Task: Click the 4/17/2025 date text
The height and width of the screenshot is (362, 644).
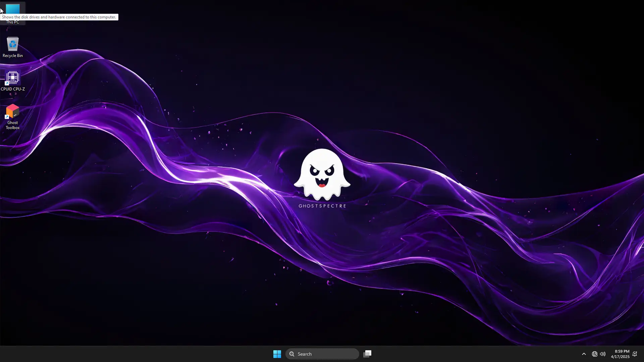Action: 620,357
